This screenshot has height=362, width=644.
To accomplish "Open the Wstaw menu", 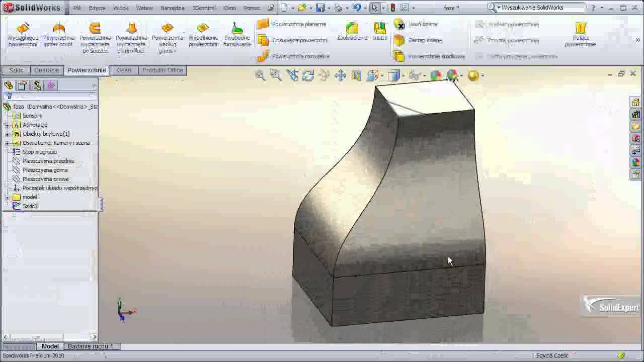I will pyautogui.click(x=144, y=8).
